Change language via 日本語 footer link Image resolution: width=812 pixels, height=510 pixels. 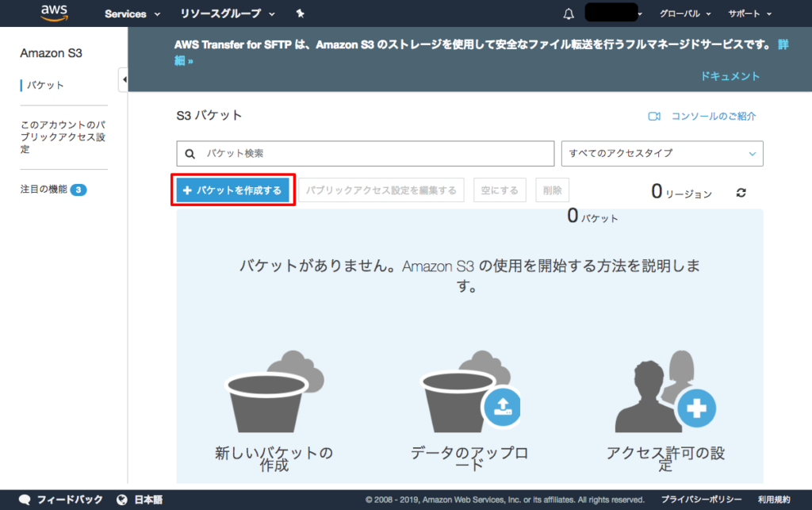tap(148, 500)
